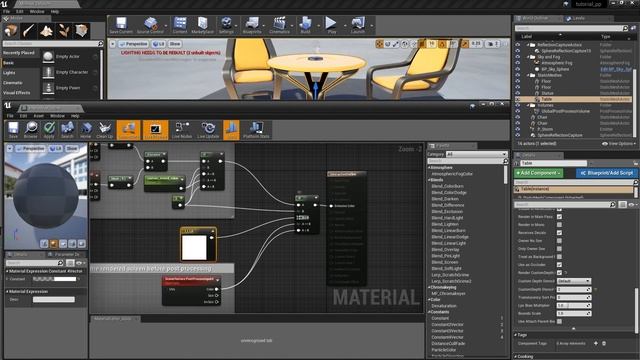640x360 pixels.
Task: Select the Geometry Editing mode icon
Action: [x=81, y=31]
